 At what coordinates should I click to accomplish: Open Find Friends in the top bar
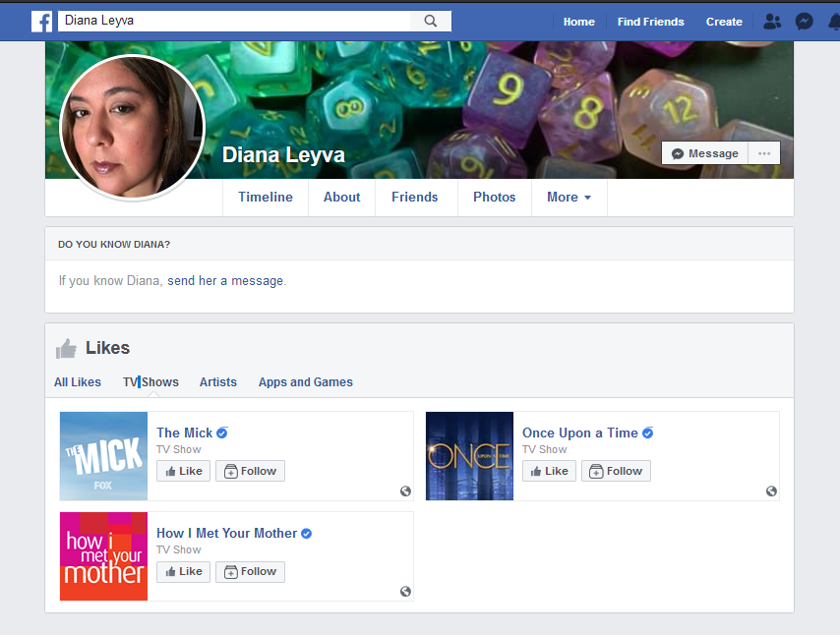(651, 22)
